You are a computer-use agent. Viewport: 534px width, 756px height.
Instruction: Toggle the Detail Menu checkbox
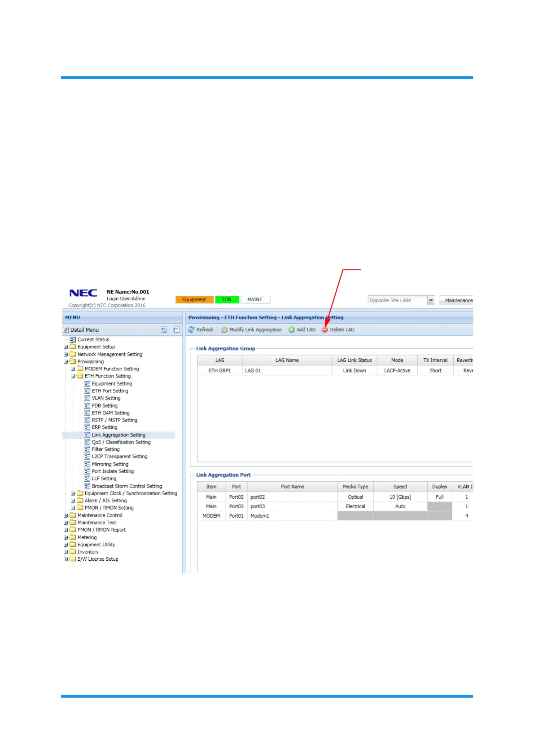point(66,330)
